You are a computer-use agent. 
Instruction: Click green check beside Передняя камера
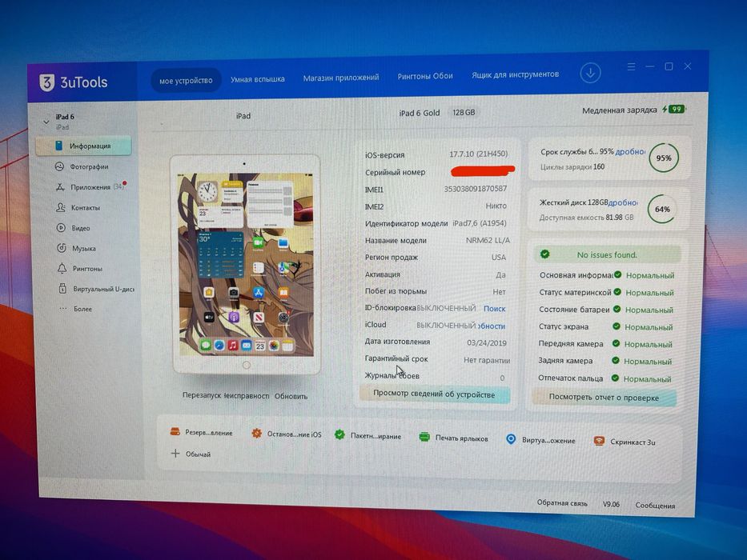pos(616,343)
